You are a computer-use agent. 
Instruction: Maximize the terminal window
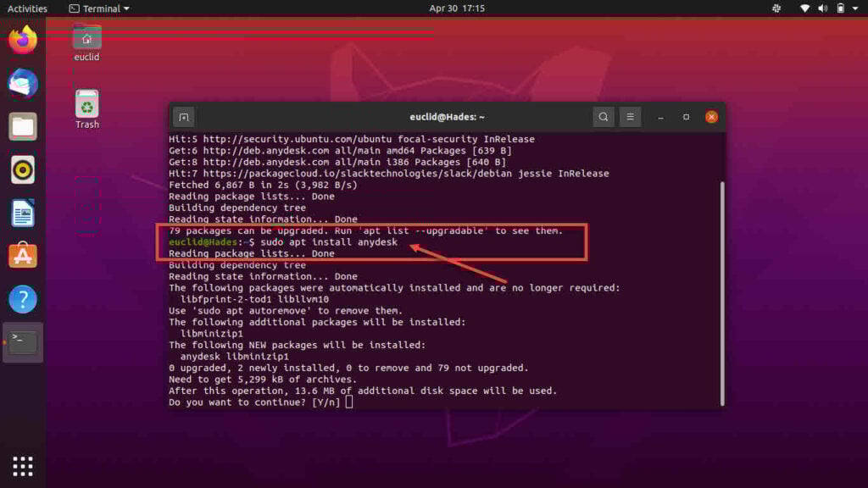686,117
